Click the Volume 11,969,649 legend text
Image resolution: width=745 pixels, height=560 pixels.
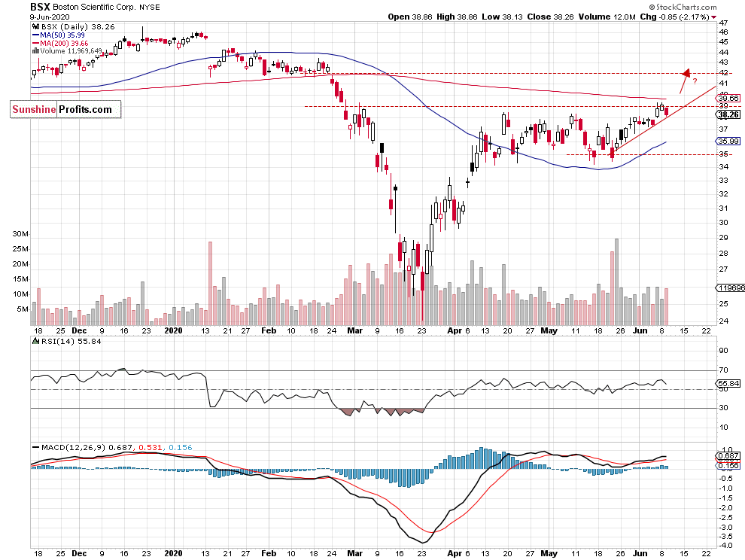tap(71, 51)
